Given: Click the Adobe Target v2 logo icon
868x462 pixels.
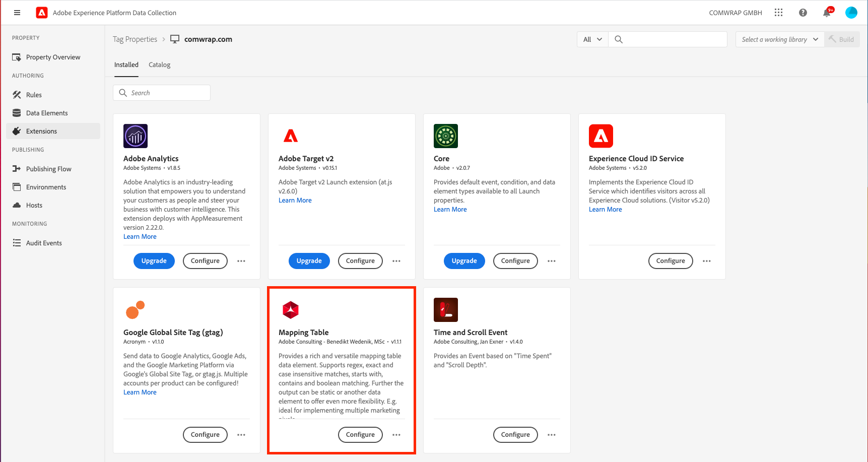Looking at the screenshot, I should 291,136.
